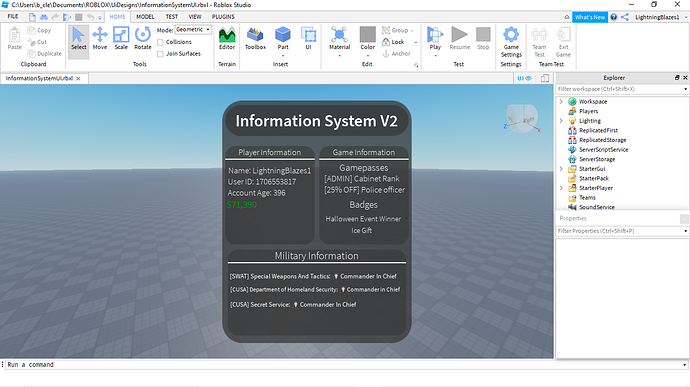Switch to the TEST ribbon tab
This screenshot has height=387, width=690.
172,17
